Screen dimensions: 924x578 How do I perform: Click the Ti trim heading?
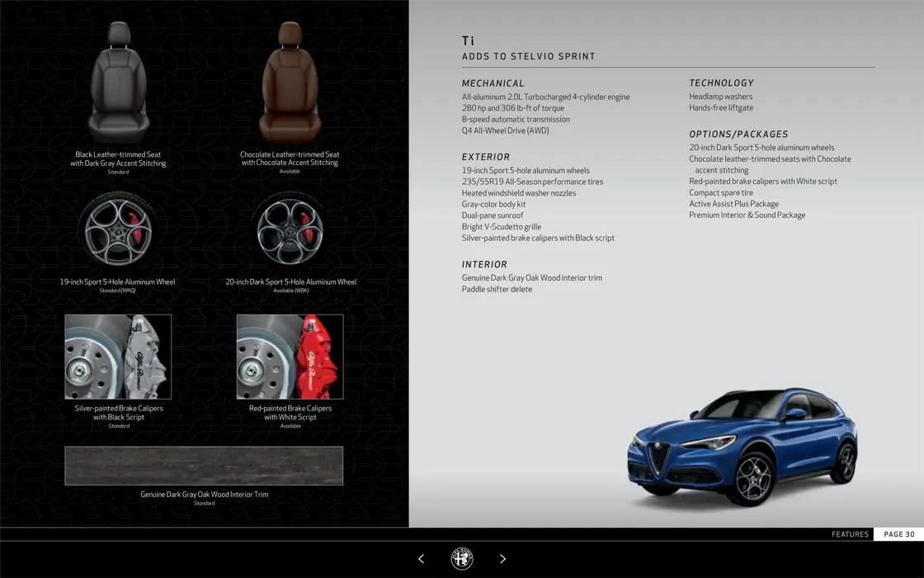(x=469, y=40)
